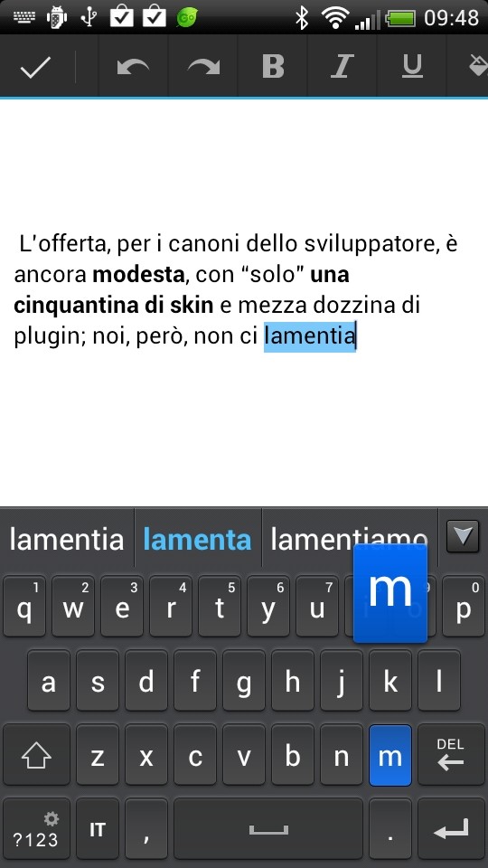The width and height of the screenshot is (488, 868).
Task: Toggle underline formatting
Action: pos(412,67)
